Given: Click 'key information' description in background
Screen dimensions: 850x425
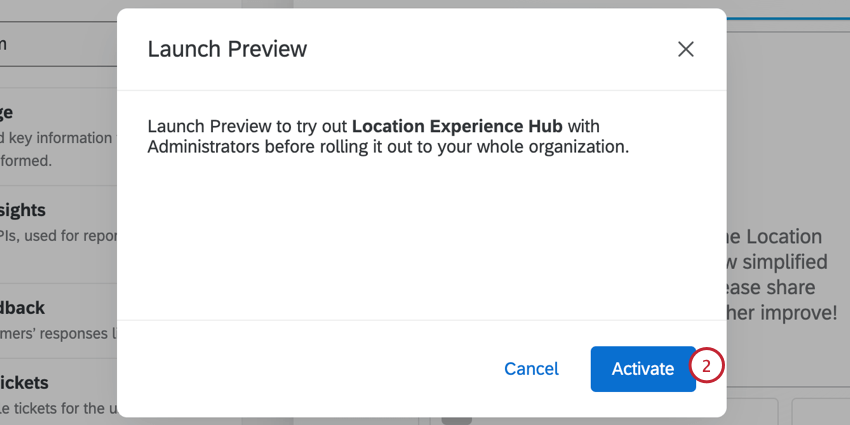Looking at the screenshot, I should coord(60,138).
